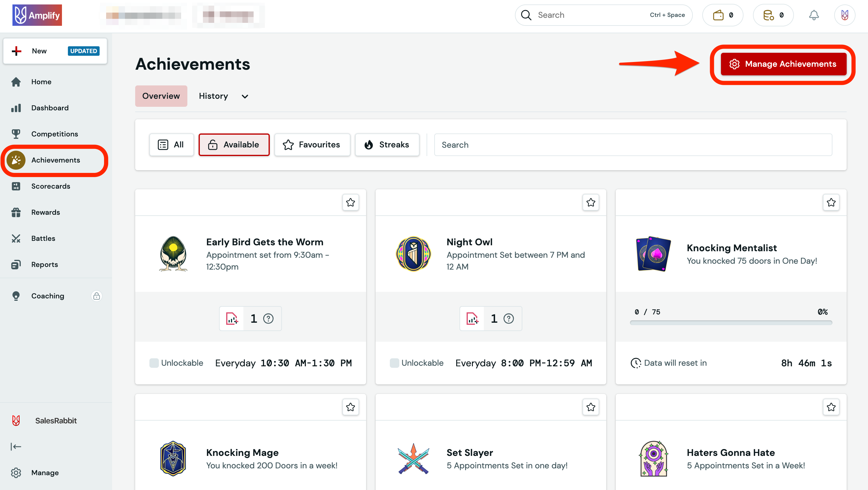Open the Rewards section
Image resolution: width=868 pixels, height=490 pixels.
(45, 212)
